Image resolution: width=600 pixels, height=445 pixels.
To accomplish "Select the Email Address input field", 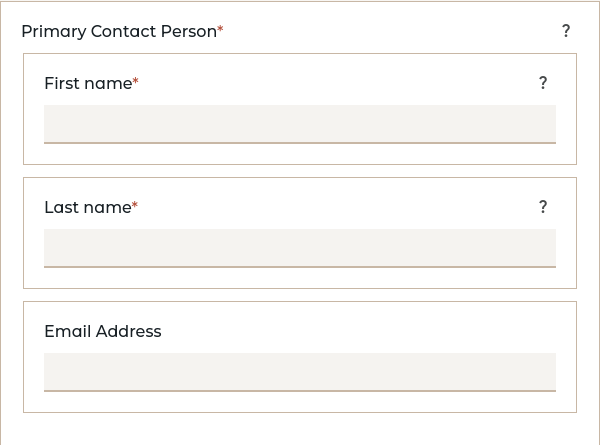I will [x=300, y=372].
